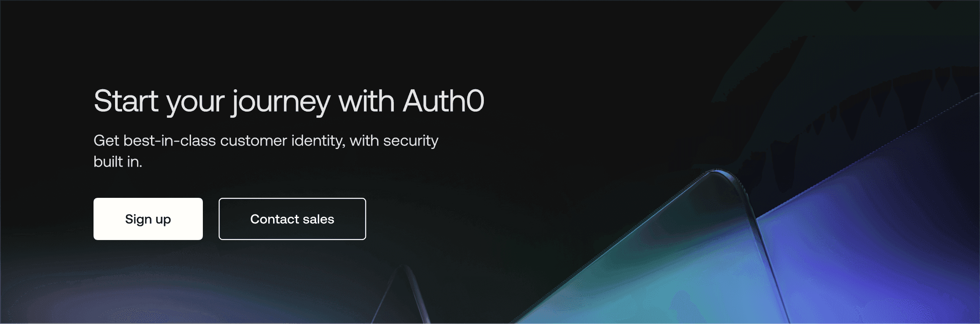Open the Contact sales button
Screen dimensions: 980x324
[x=292, y=219]
